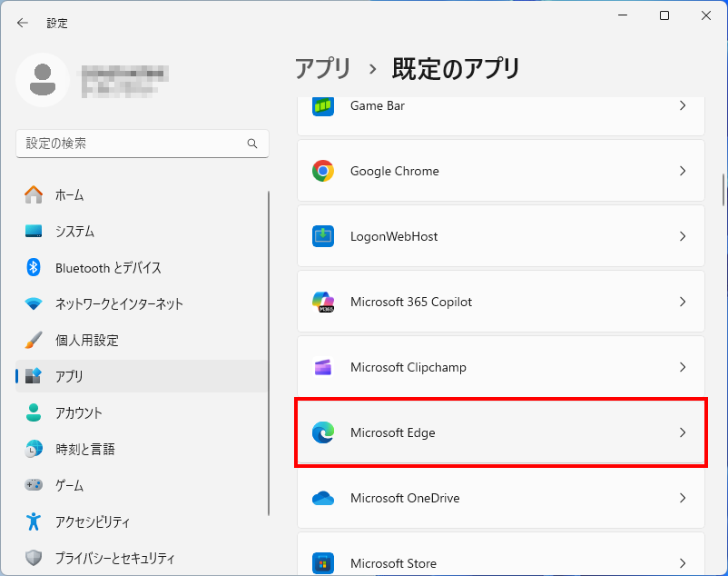Click the Microsoft Clipchamp label
The height and width of the screenshot is (576, 728).
tap(408, 367)
